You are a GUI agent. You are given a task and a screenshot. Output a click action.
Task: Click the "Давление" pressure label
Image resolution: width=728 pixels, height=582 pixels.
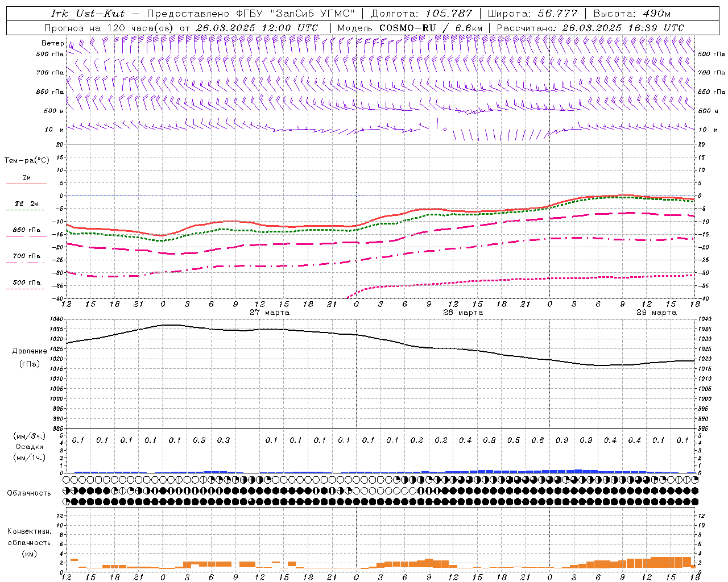click(x=30, y=351)
